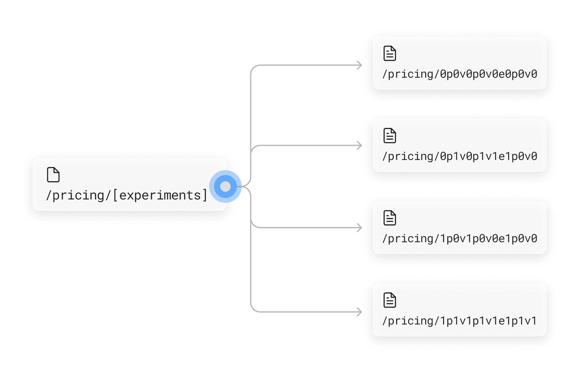Click the blank page icon beside /pricing/[experiments]
This screenshot has height=373, width=588.
(x=53, y=175)
